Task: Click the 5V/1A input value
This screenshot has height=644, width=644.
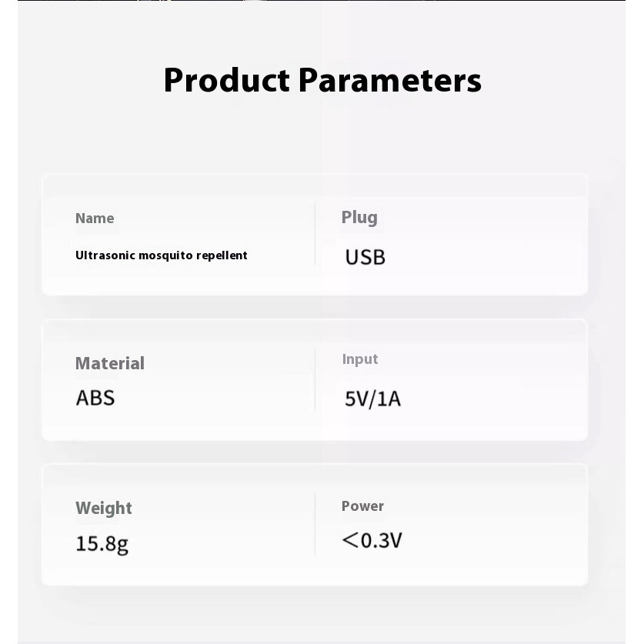Action: 372,399
